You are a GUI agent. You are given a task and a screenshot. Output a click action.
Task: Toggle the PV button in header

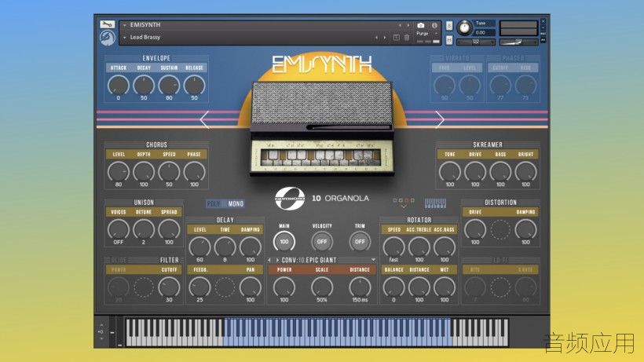pos(543,40)
